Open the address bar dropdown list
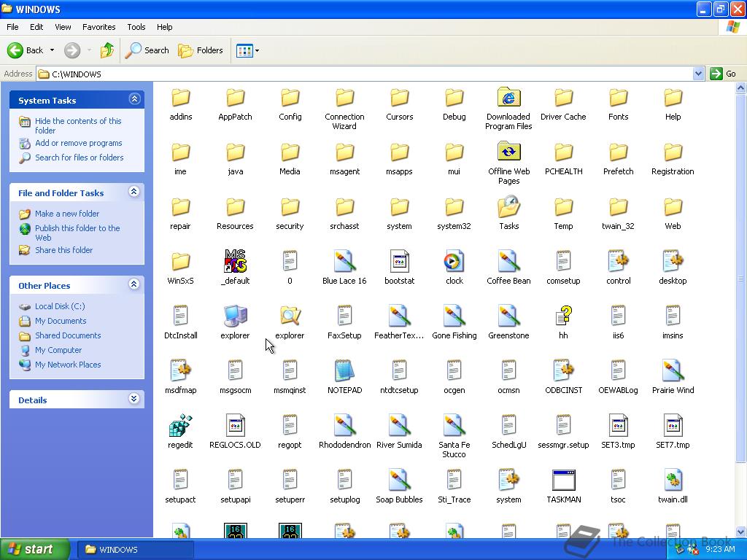Image resolution: width=747 pixels, height=560 pixels. coord(698,74)
